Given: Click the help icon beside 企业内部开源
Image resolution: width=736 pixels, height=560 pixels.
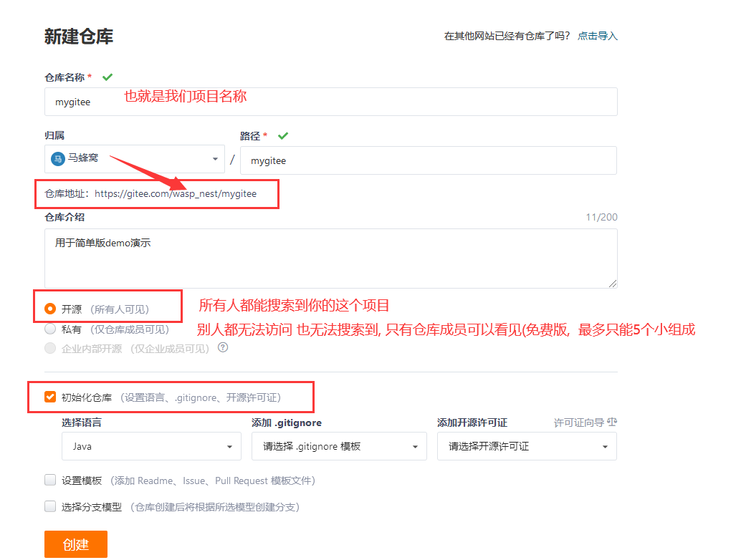Looking at the screenshot, I should (x=223, y=348).
